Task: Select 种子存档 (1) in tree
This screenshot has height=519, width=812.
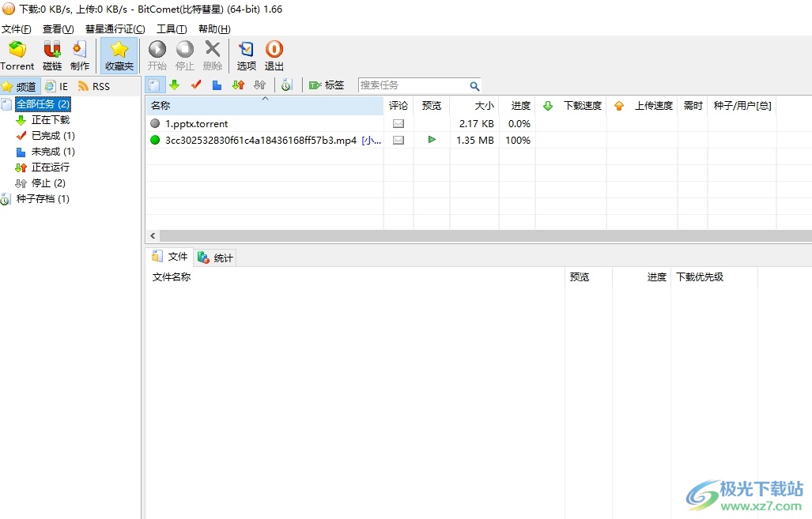Action: (43, 199)
